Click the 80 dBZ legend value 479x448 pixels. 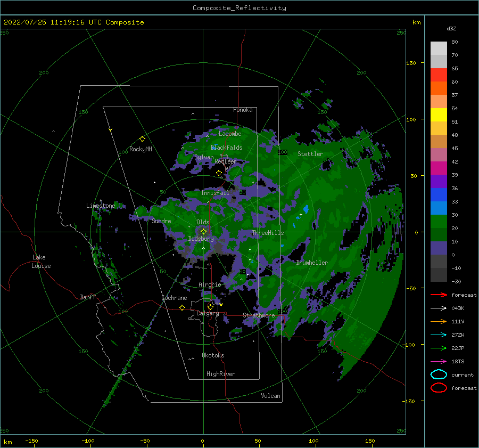pos(455,42)
